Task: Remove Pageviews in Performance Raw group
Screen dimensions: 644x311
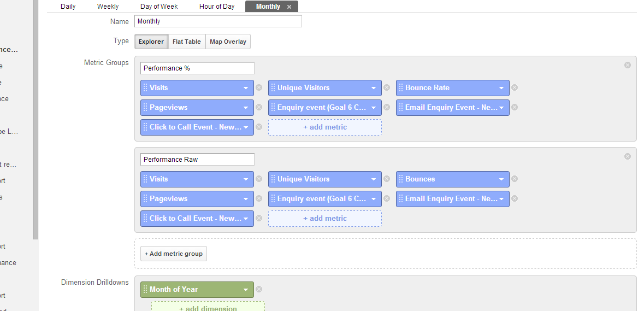Action: tap(259, 198)
